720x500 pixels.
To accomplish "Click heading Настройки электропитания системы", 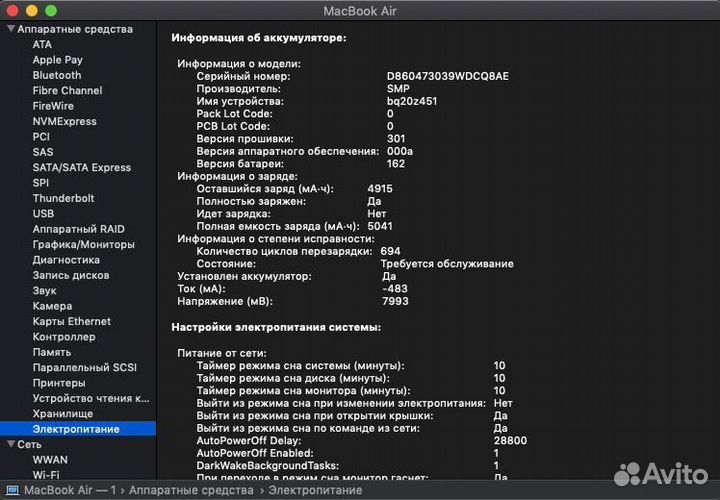I will 276,327.
